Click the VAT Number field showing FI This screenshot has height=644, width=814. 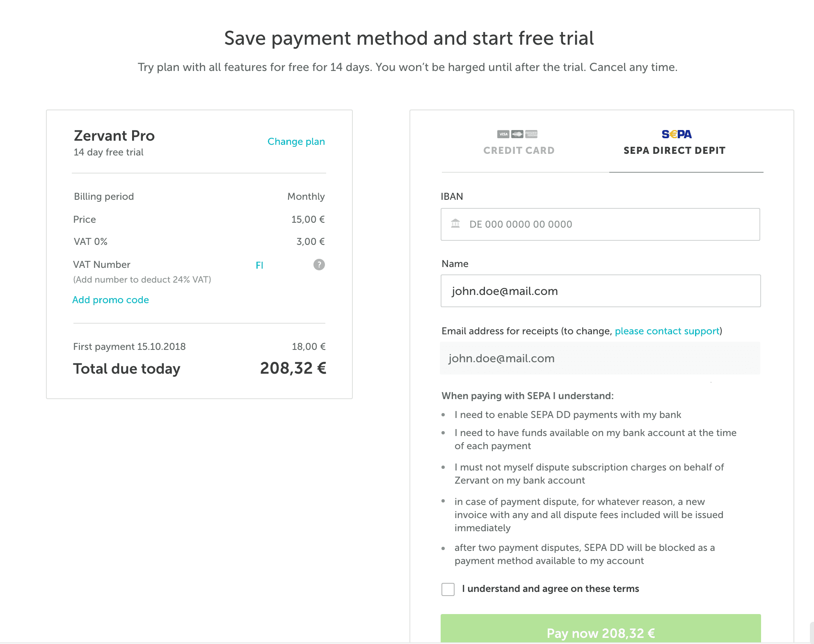click(x=279, y=265)
